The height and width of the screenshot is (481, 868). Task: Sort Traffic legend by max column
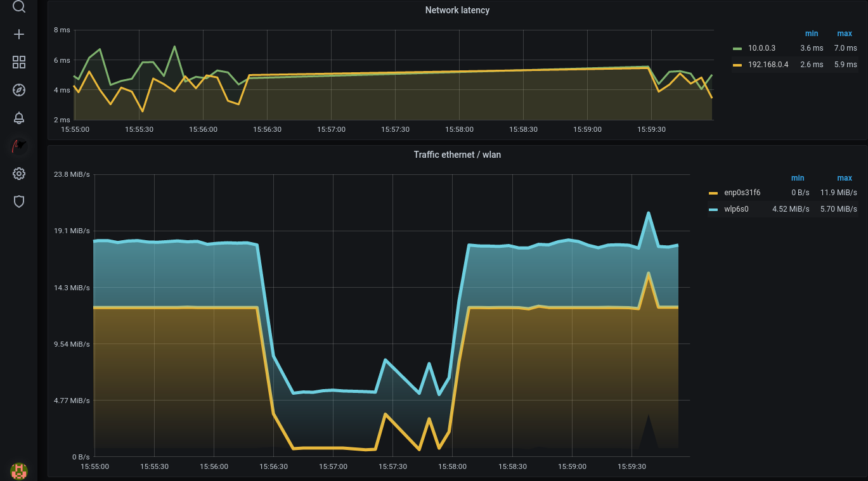pyautogui.click(x=844, y=178)
